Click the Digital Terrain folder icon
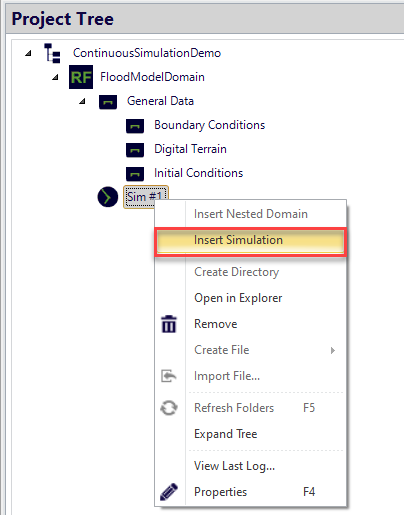 click(135, 150)
